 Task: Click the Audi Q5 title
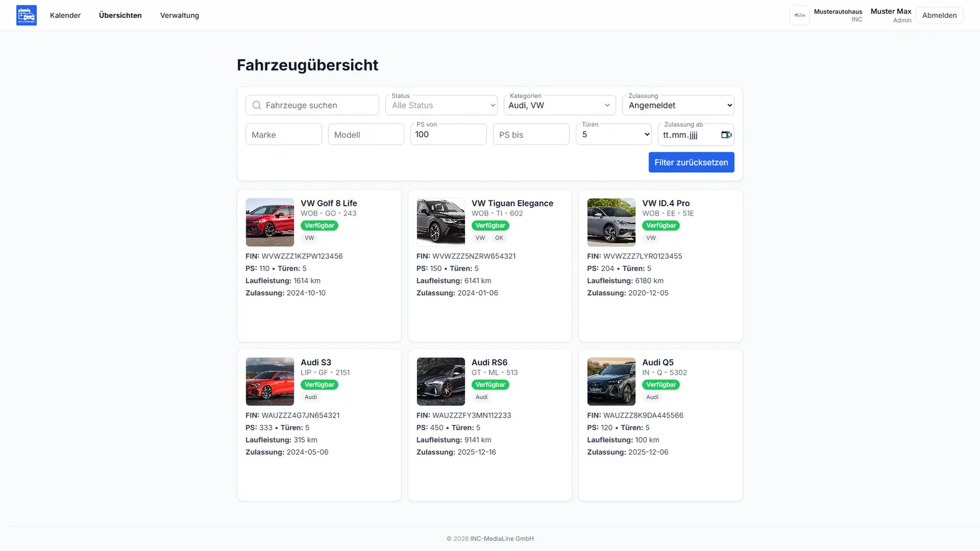658,362
